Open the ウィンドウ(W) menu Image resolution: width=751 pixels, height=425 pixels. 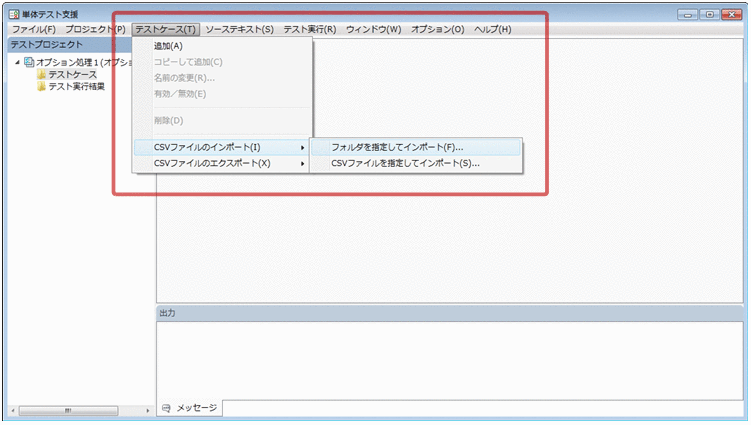pos(374,29)
